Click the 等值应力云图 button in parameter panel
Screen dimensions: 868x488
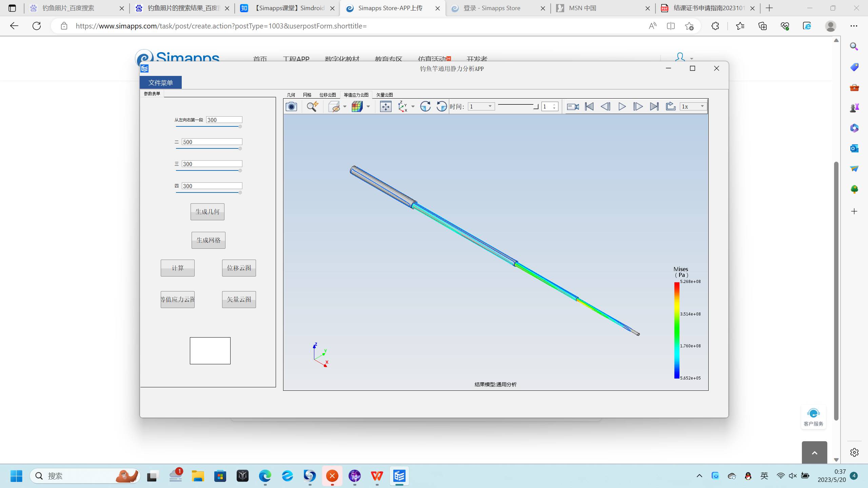(178, 300)
